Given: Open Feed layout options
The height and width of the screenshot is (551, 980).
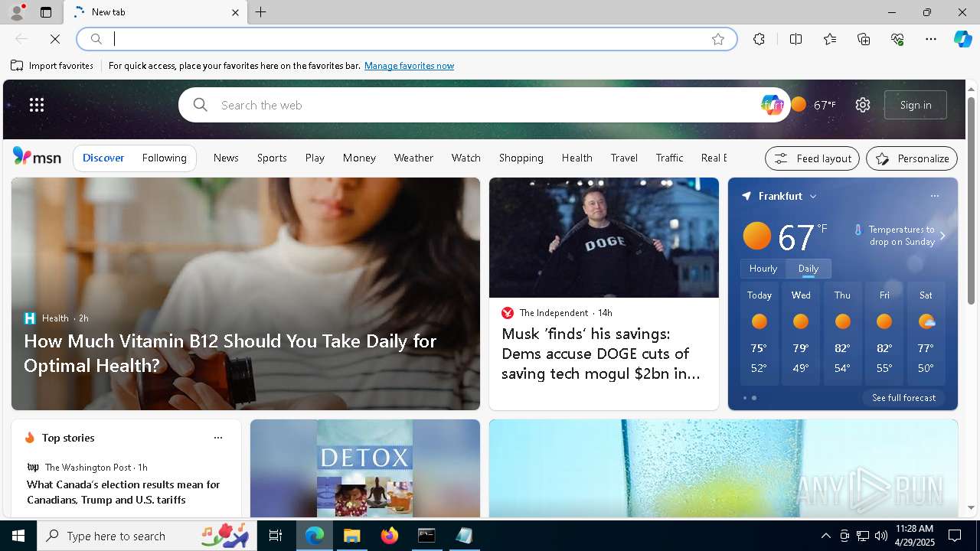Looking at the screenshot, I should click(x=812, y=158).
